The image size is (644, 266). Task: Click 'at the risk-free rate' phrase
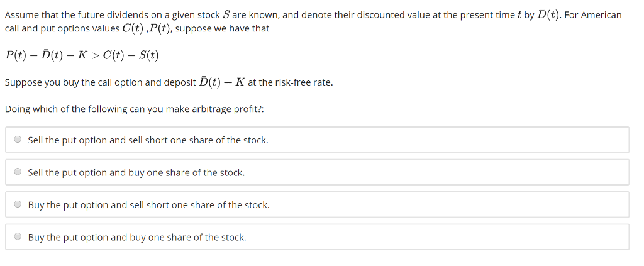click(291, 82)
